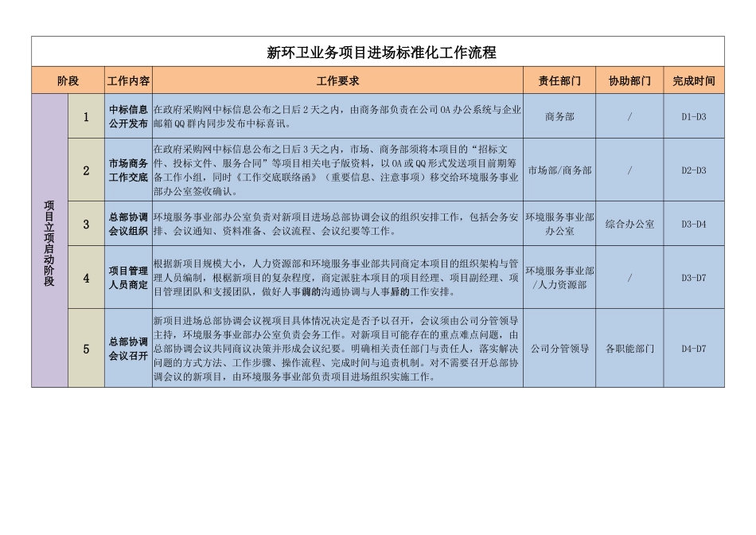Click row number 5 cell
This screenshot has width=756, height=535.
(86, 348)
